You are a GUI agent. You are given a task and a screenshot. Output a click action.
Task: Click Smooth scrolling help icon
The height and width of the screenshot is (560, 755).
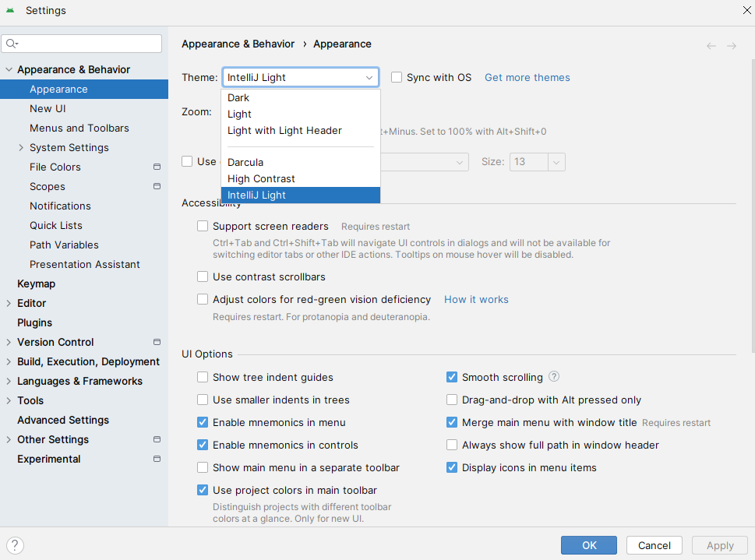pos(554,376)
